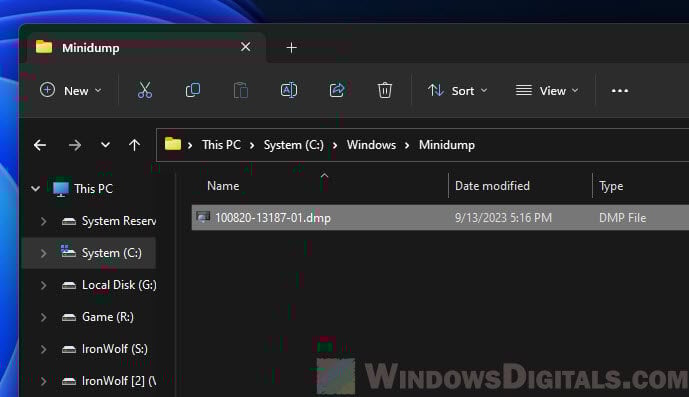Click the dmp file icon

click(x=203, y=217)
